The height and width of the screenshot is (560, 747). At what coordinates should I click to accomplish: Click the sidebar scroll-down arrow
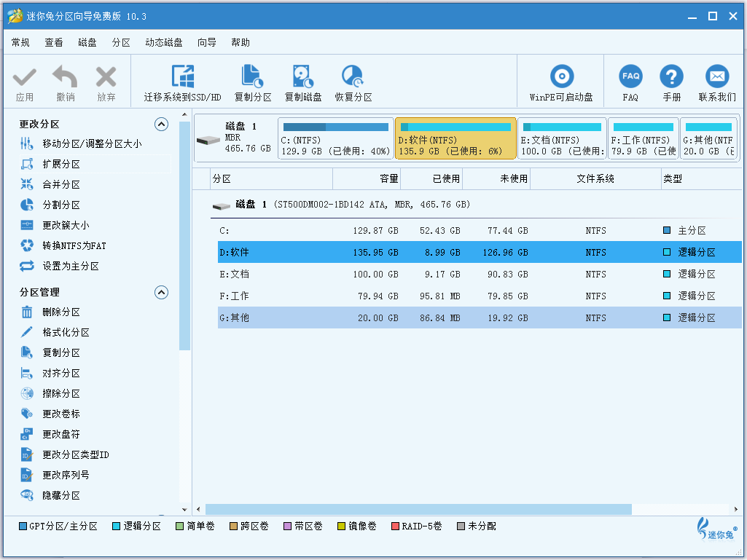pyautogui.click(x=185, y=510)
